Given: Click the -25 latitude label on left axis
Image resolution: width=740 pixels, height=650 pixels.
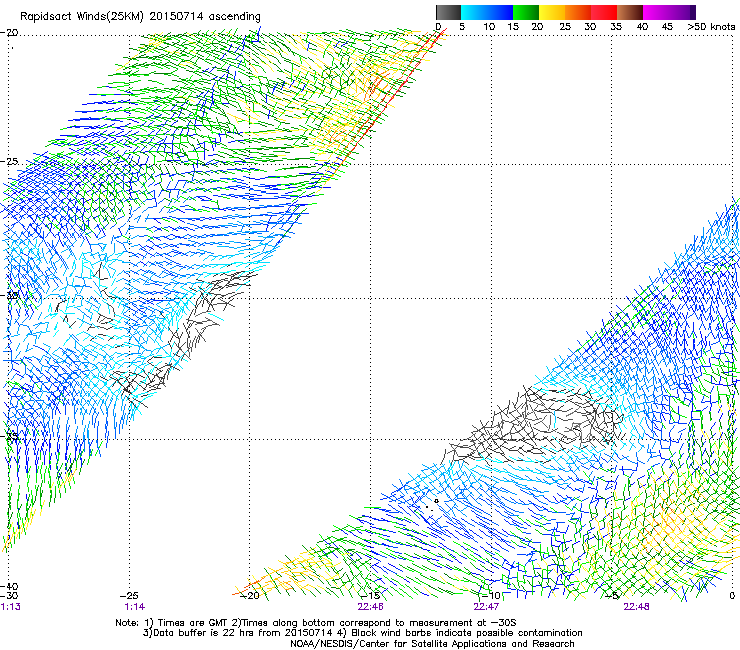Looking at the screenshot, I should click(9, 161).
